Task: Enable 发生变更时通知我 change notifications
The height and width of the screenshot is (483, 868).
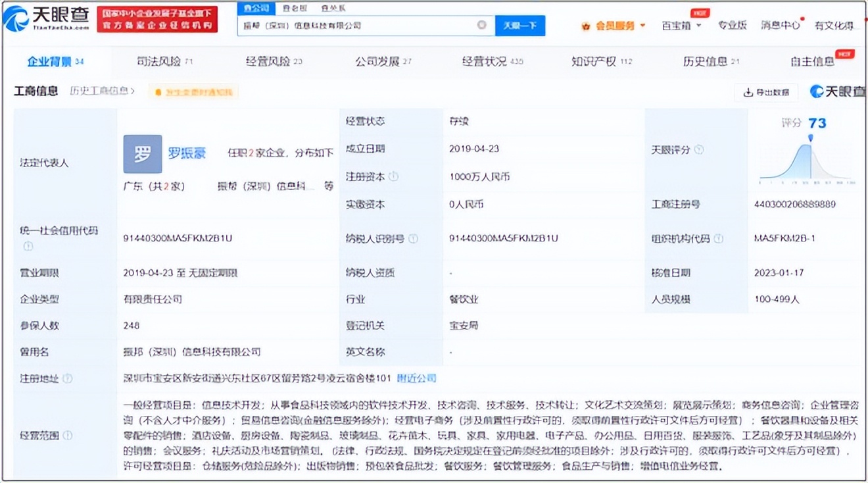Action: click(194, 92)
